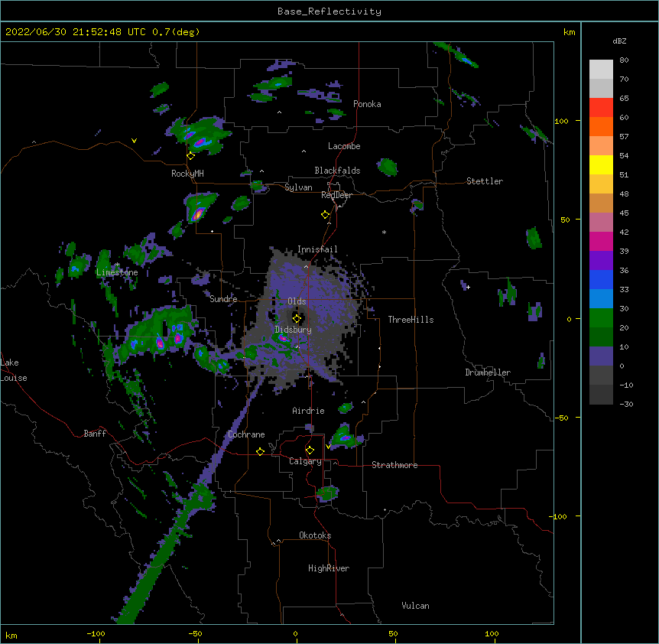659x644 pixels.
Task: Select the ThreeHills label
Action: point(411,320)
